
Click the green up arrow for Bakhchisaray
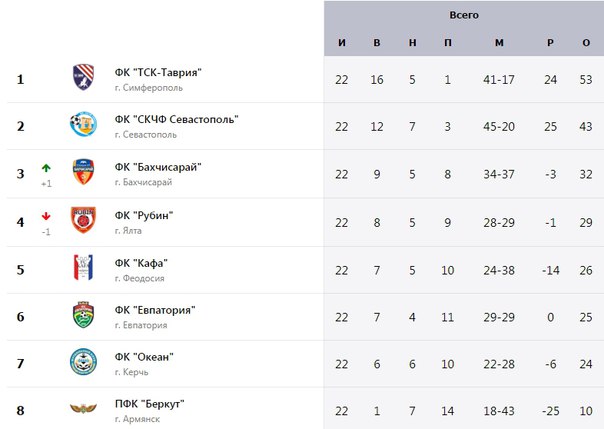pos(46,168)
